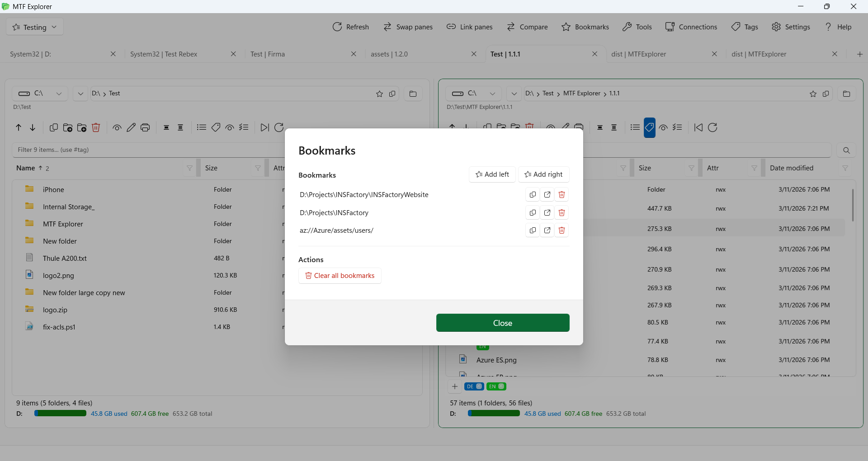Click the pencil rename icon in left pane
The width and height of the screenshot is (868, 461).
(131, 128)
